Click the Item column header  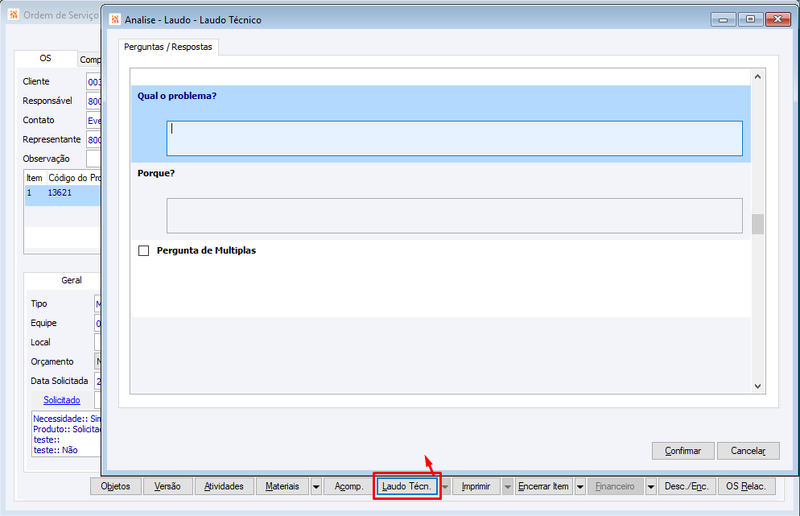[x=34, y=178]
